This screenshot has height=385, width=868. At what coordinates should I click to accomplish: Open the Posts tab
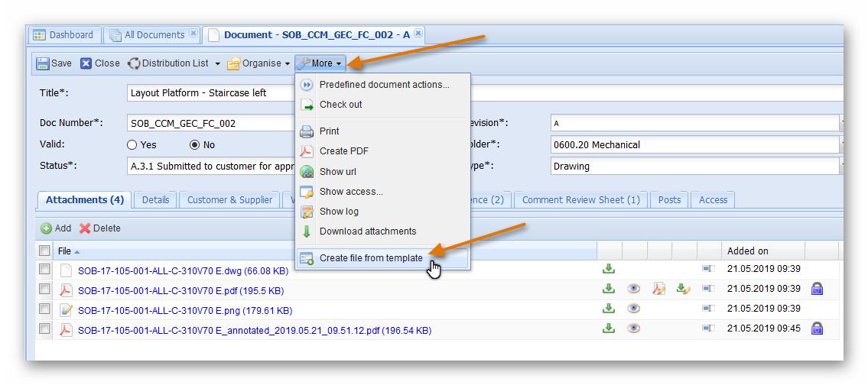click(x=669, y=199)
